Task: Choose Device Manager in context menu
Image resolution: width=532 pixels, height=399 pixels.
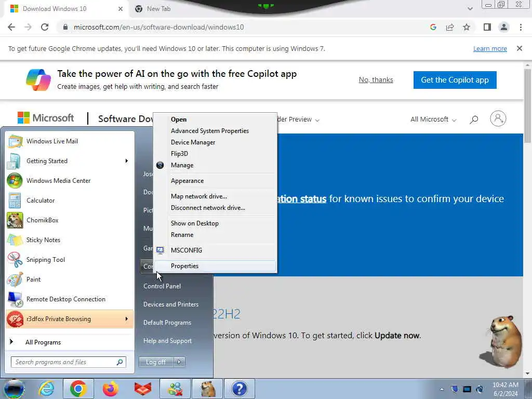Action: (x=215, y=142)
